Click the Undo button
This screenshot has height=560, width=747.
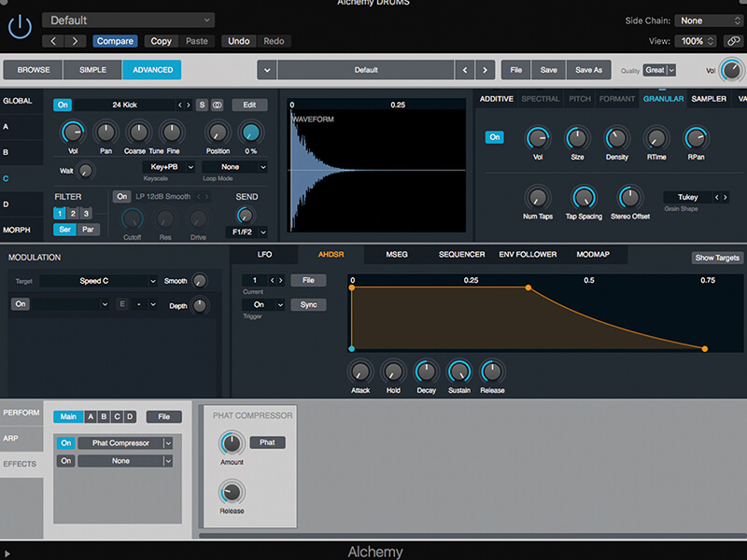tap(239, 41)
